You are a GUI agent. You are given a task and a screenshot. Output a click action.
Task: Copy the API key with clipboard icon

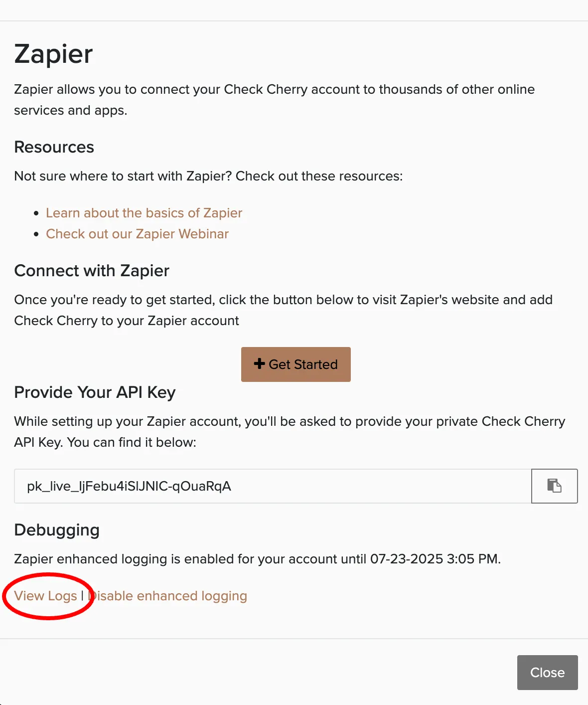tap(554, 486)
